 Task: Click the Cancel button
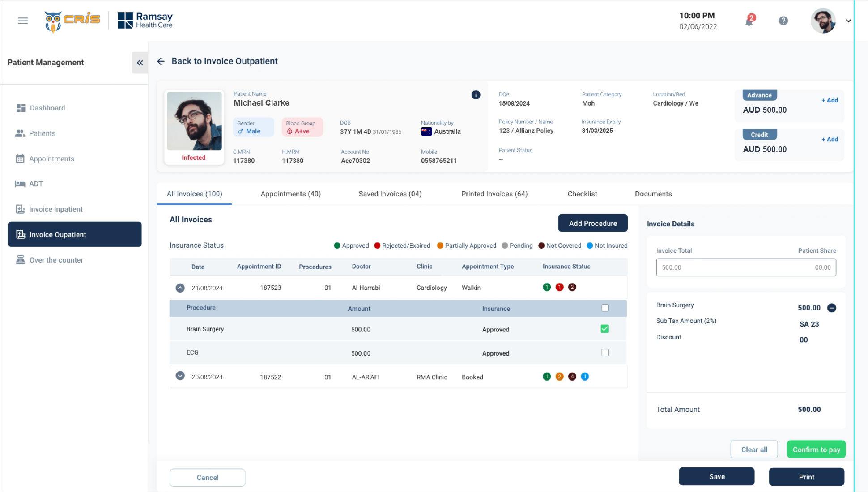click(208, 477)
